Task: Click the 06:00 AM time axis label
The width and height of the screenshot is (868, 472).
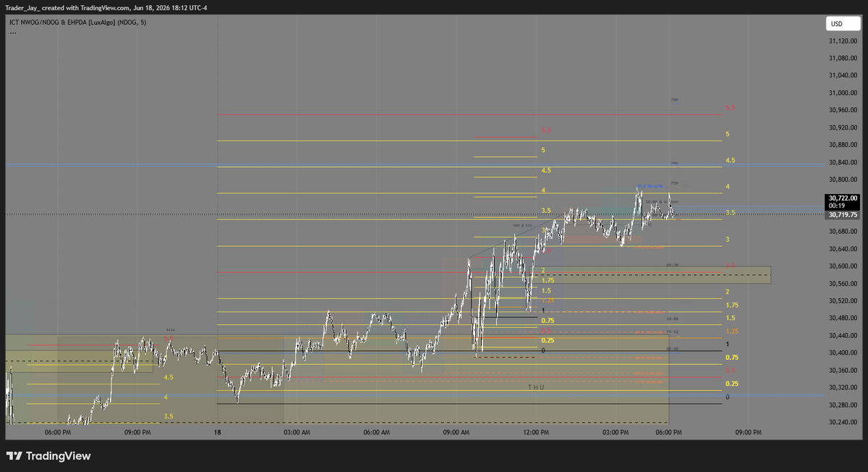Action: (x=377, y=432)
